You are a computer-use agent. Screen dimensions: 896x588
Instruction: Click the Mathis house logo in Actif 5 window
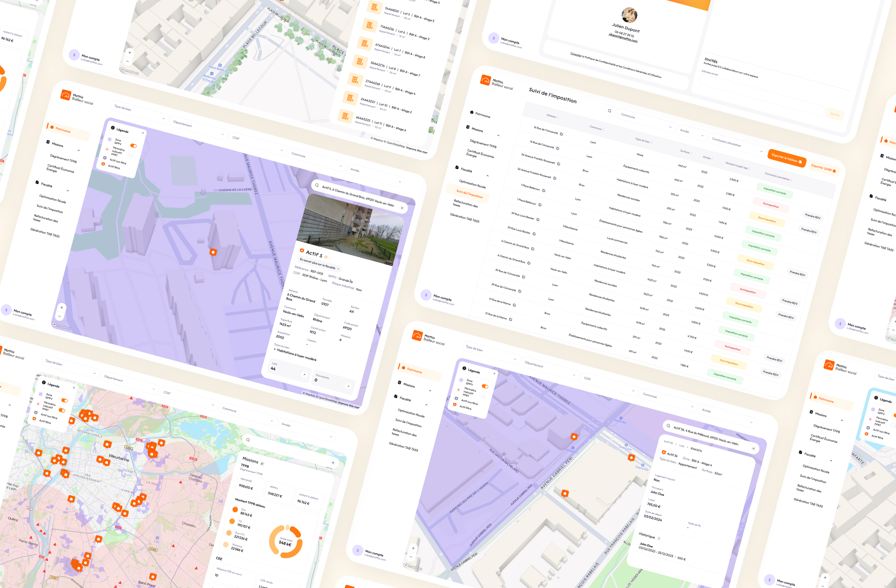click(x=65, y=95)
